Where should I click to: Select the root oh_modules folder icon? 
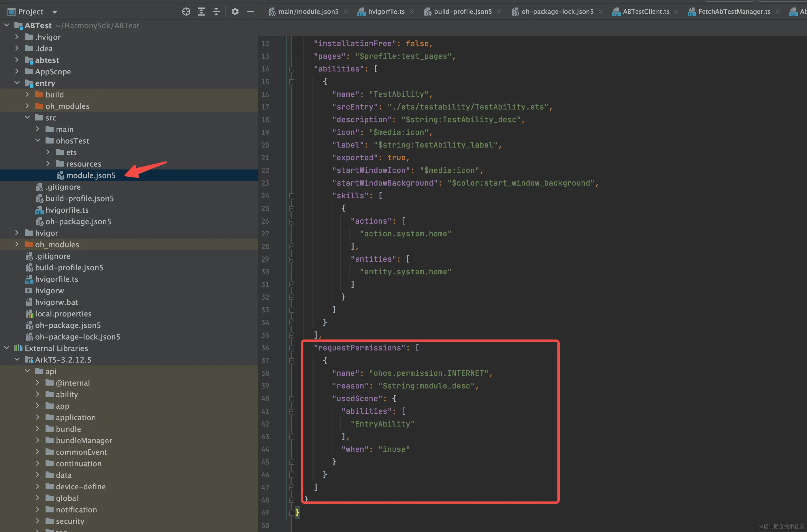tap(29, 244)
